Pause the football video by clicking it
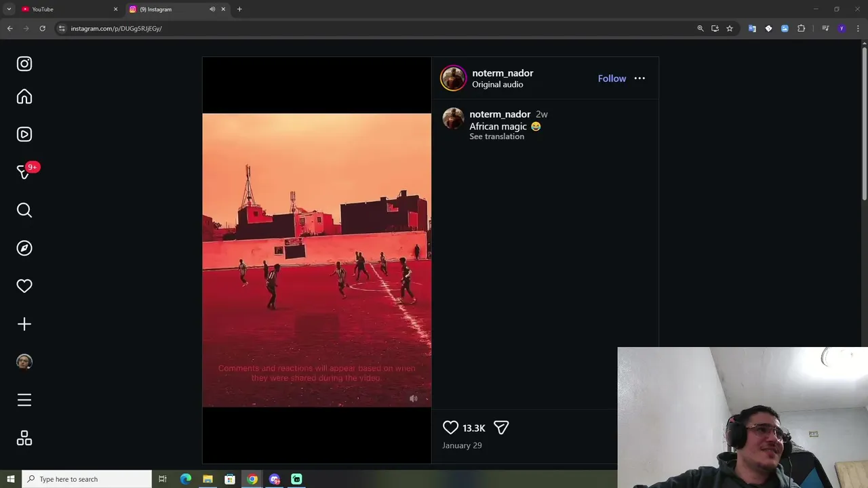Screen dimensions: 868x488 317,260
